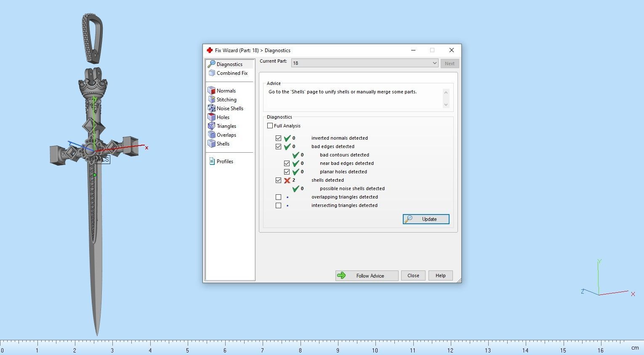Click the red cross Fix Wizard title icon

[x=210, y=50]
